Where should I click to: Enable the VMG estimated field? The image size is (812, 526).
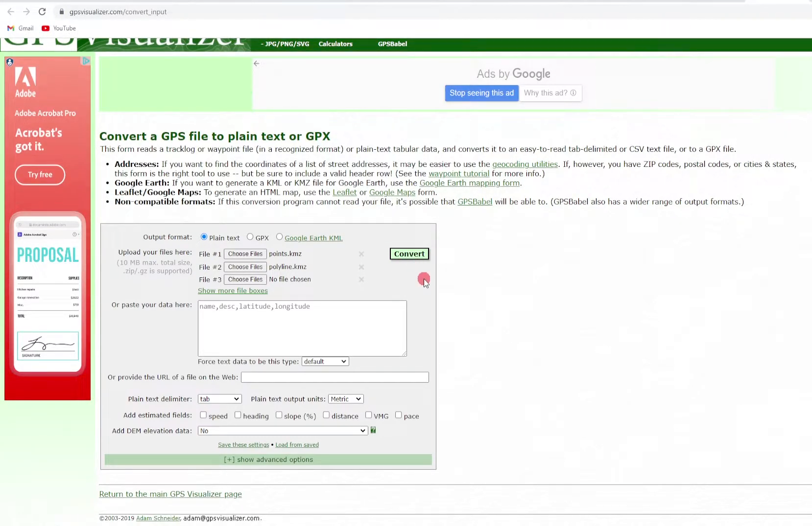point(369,415)
